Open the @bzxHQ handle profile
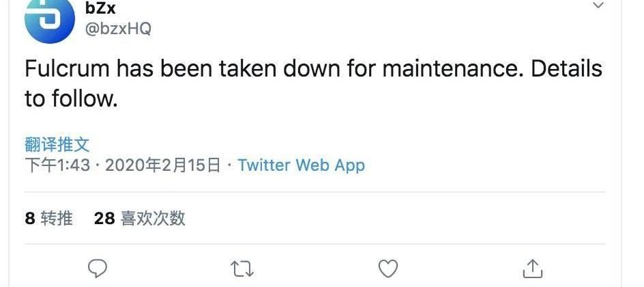The width and height of the screenshot is (644, 287). tap(118, 29)
